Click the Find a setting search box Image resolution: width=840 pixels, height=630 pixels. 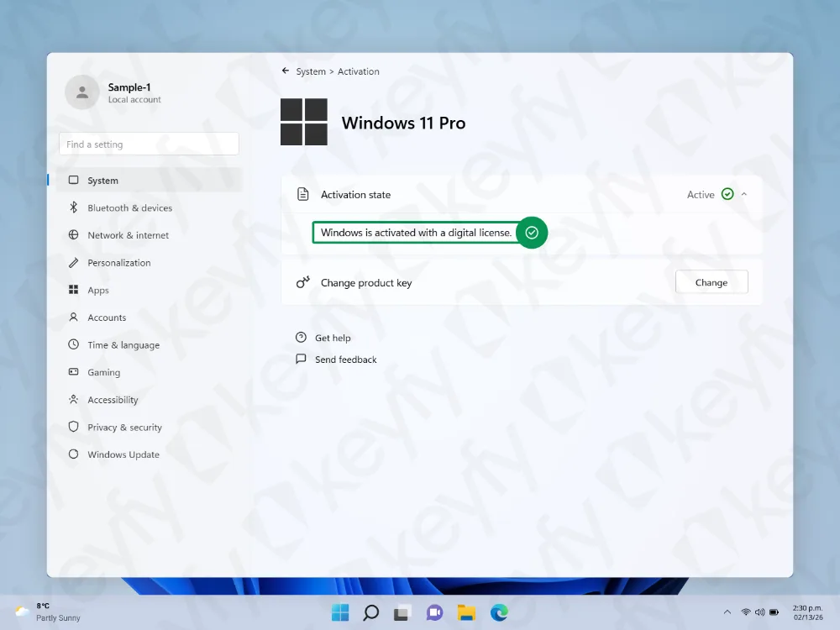pyautogui.click(x=149, y=144)
